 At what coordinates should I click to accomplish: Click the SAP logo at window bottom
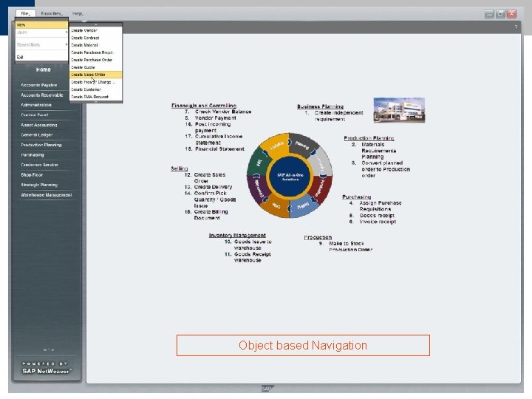[267, 389]
